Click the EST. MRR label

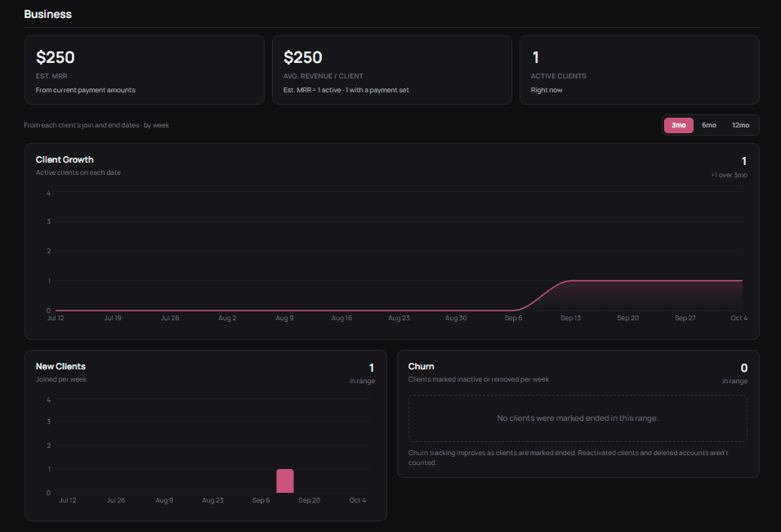[51, 76]
